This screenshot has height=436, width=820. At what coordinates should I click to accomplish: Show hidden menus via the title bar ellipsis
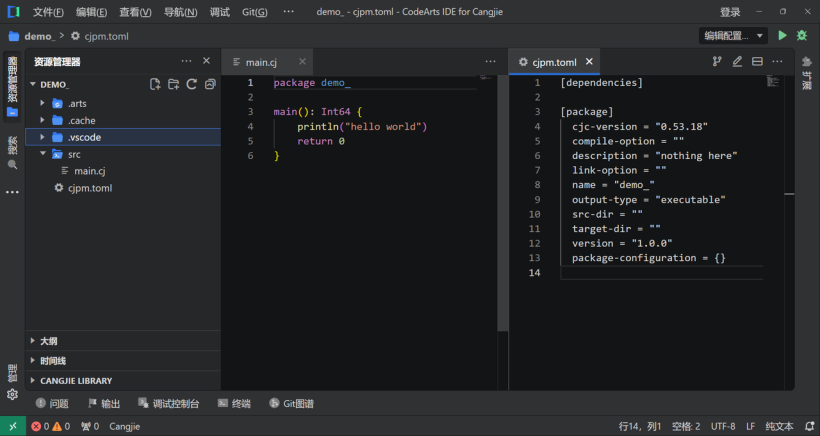pyautogui.click(x=289, y=12)
